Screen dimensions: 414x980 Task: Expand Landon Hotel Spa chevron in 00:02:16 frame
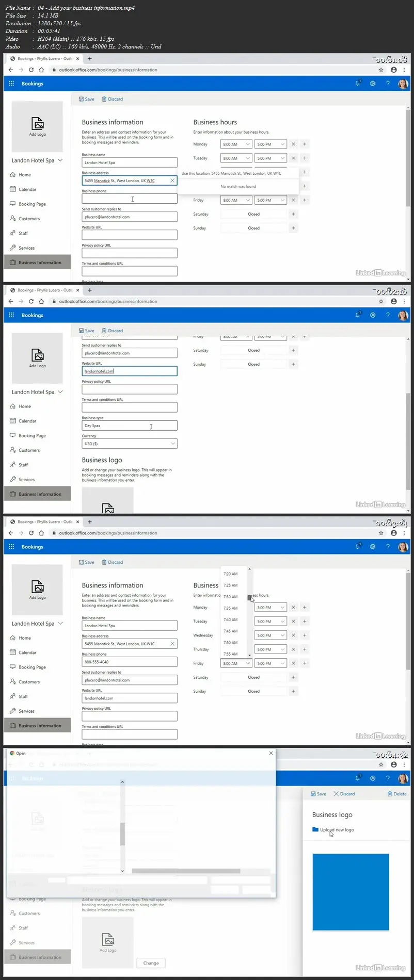click(60, 392)
